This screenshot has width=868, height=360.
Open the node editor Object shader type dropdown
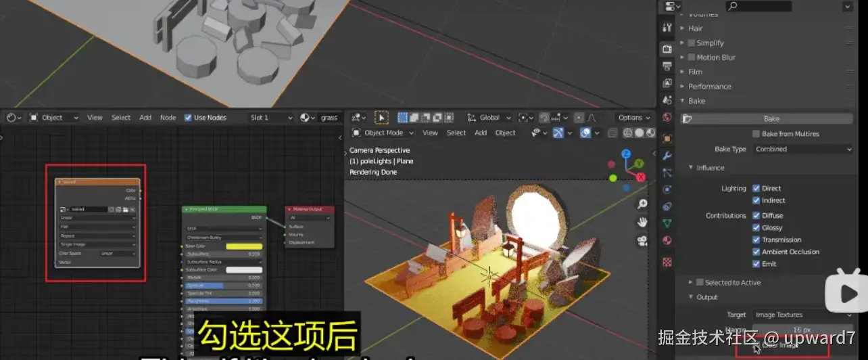click(54, 118)
